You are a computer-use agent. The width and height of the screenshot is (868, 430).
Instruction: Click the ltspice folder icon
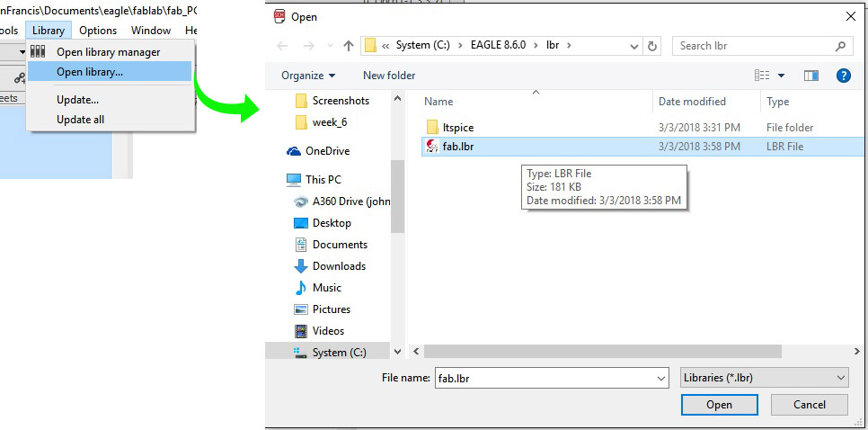click(x=432, y=127)
